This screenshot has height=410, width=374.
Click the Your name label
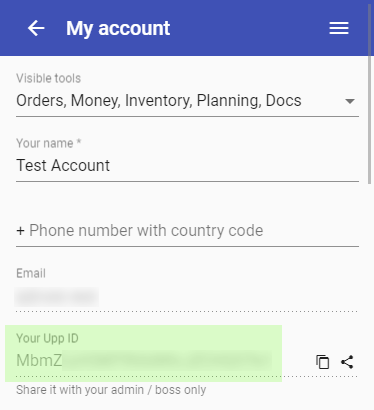pos(45,143)
